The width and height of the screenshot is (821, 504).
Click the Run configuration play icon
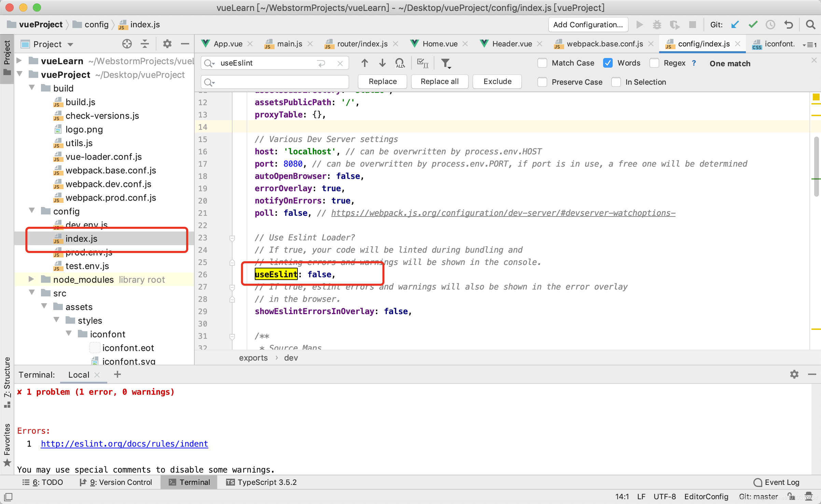coord(640,25)
